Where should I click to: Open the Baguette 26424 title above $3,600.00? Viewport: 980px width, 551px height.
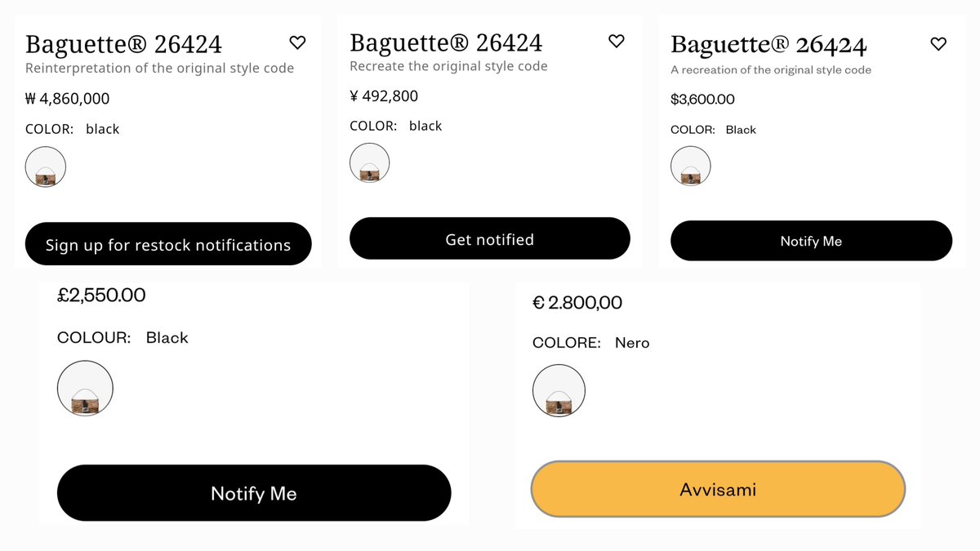coord(768,45)
